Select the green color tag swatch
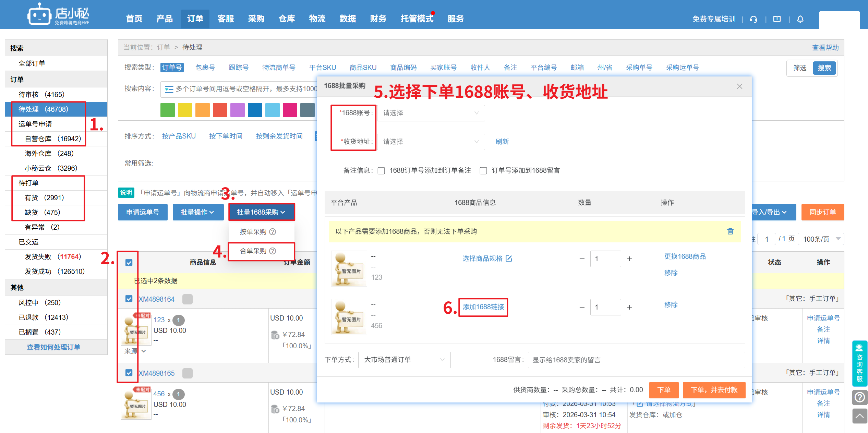The height and width of the screenshot is (433, 868). pos(168,110)
